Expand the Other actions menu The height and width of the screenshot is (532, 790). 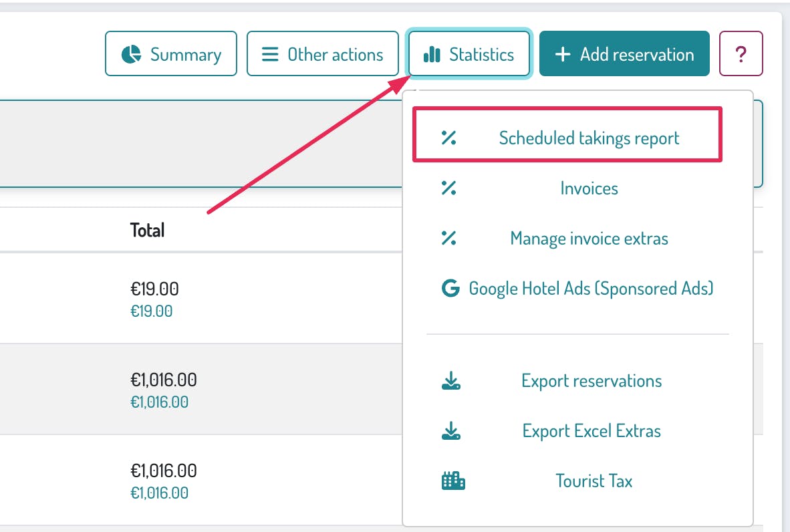[x=322, y=54]
